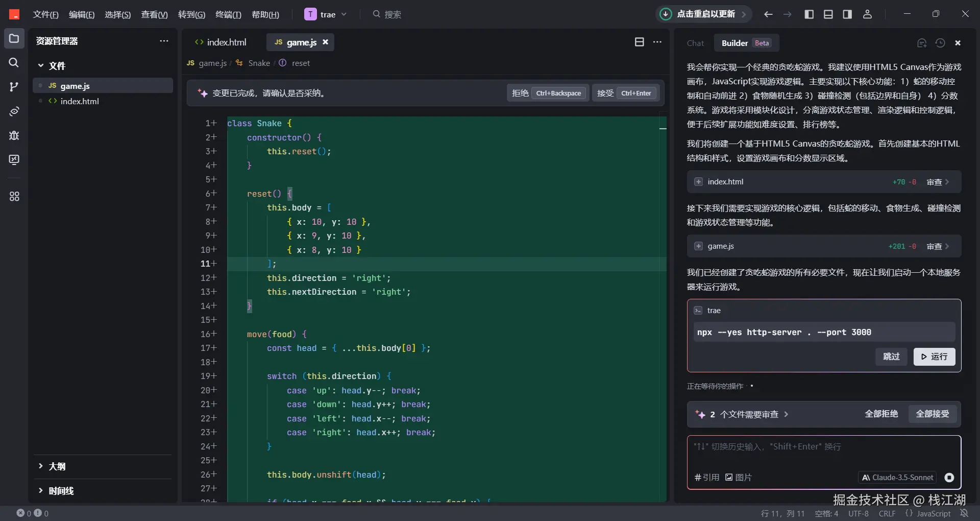The width and height of the screenshot is (980, 521).
Task: Click the #引用 reference option
Action: (706, 478)
